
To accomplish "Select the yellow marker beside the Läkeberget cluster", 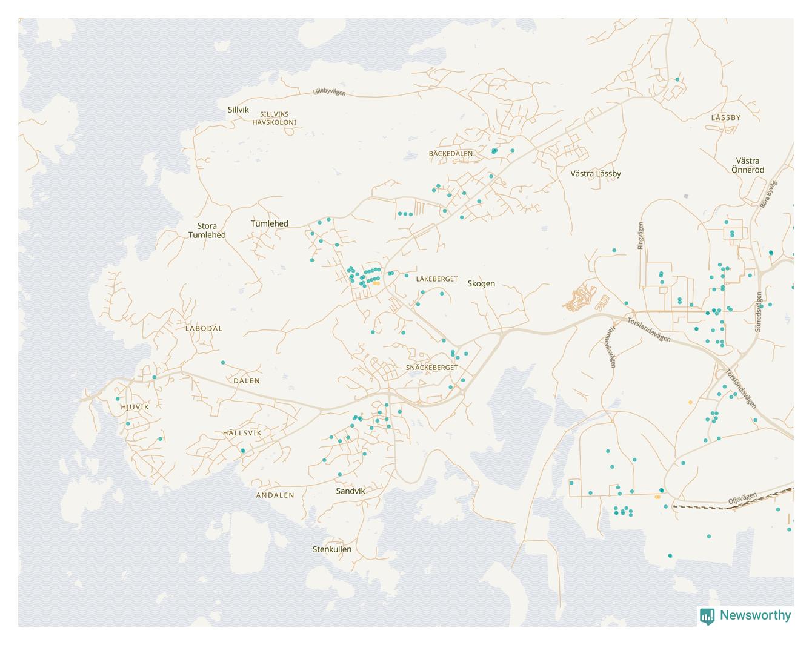I will point(376,283).
